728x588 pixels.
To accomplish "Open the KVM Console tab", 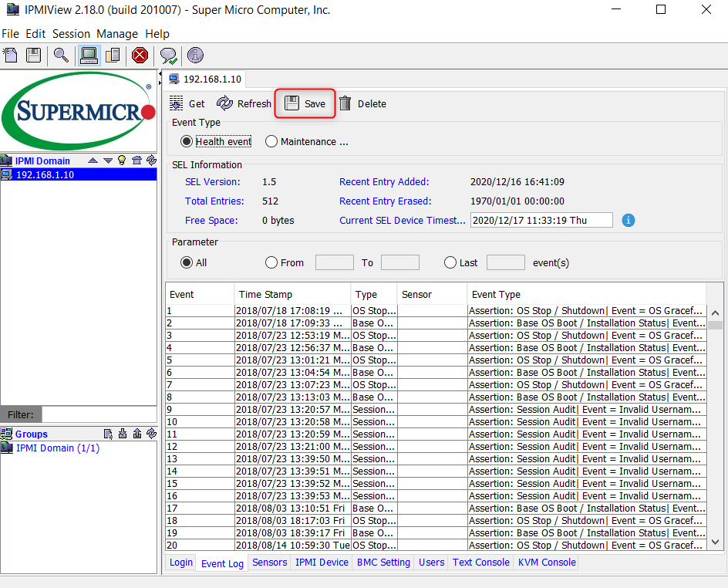I will coord(547,563).
